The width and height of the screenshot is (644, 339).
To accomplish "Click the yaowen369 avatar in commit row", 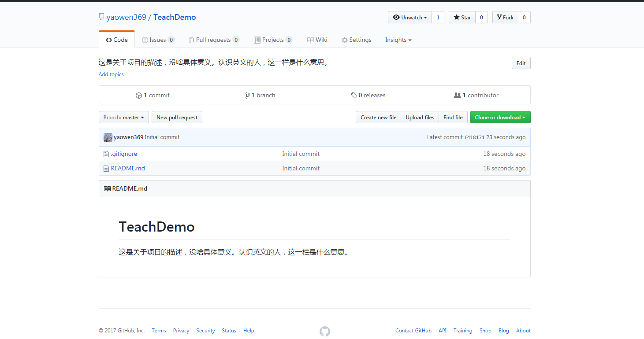I will [108, 137].
